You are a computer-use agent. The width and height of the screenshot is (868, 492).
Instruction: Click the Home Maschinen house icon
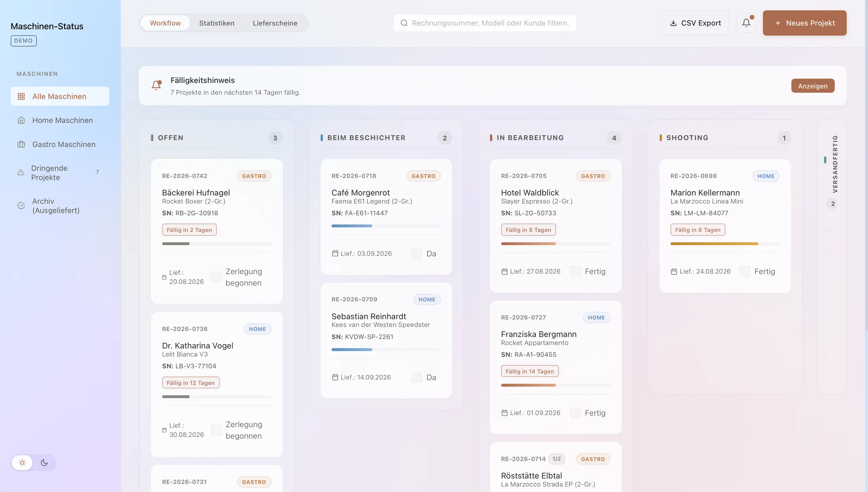coord(21,120)
